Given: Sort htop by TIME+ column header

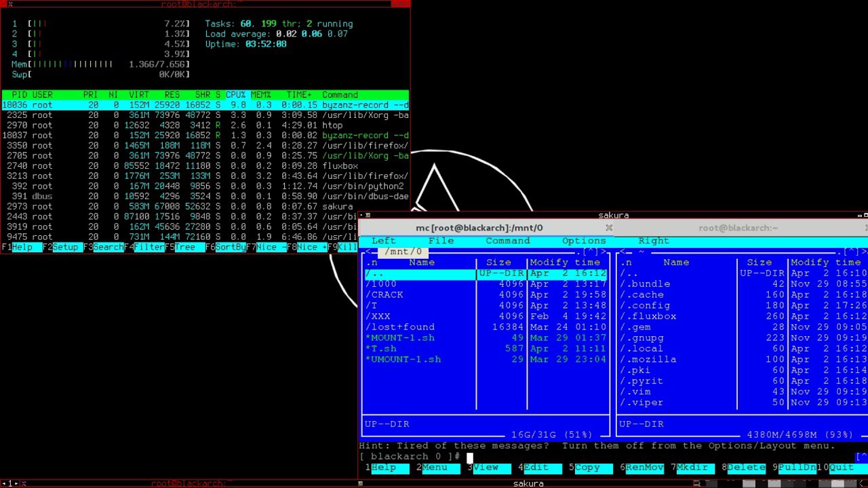Looking at the screenshot, I should pos(299,95).
